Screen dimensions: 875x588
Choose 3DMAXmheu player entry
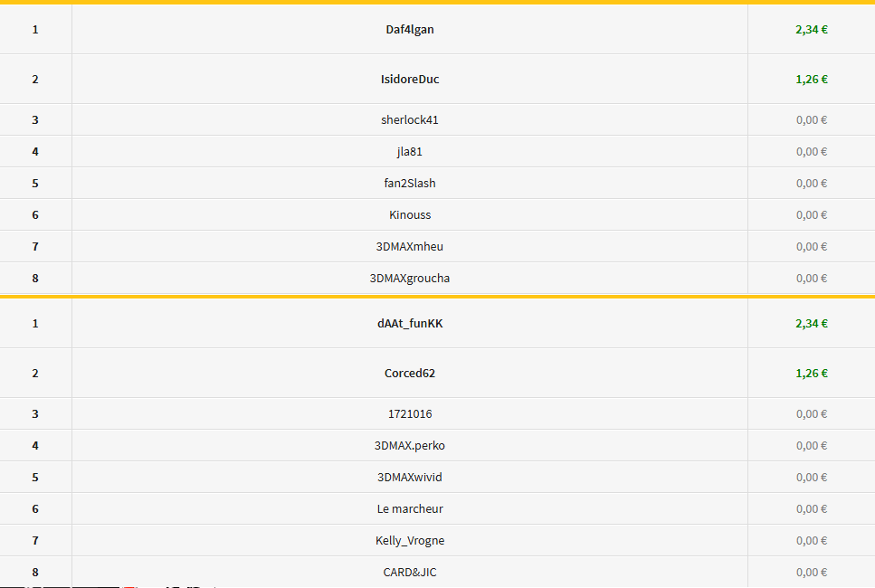[410, 247]
